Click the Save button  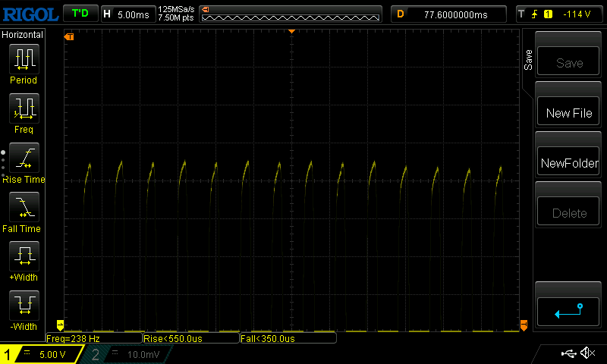pyautogui.click(x=568, y=61)
